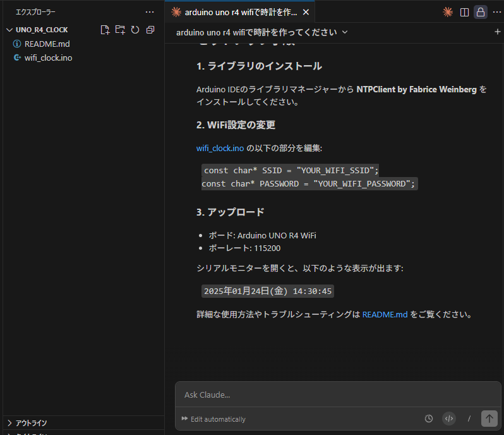Click the New Folder icon in explorer

[x=120, y=30]
